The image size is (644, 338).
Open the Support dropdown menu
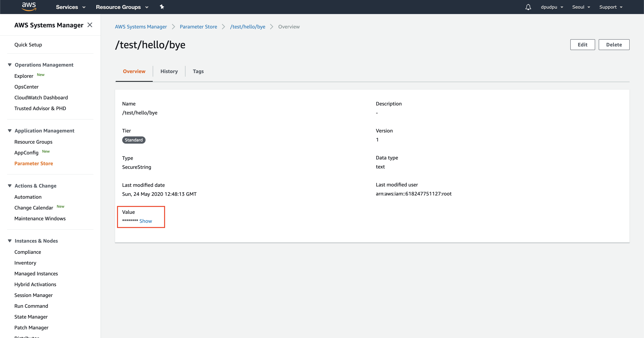pyautogui.click(x=611, y=7)
